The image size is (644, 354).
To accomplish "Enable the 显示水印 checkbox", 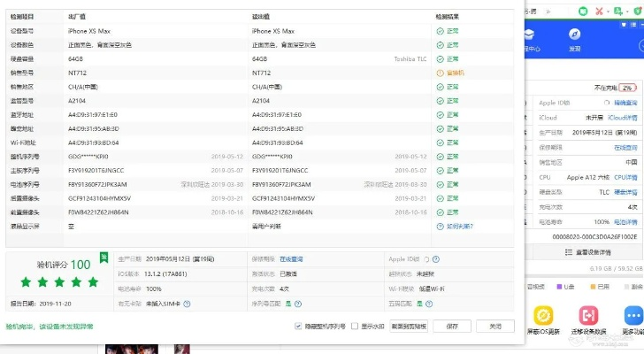I will pos(356,326).
